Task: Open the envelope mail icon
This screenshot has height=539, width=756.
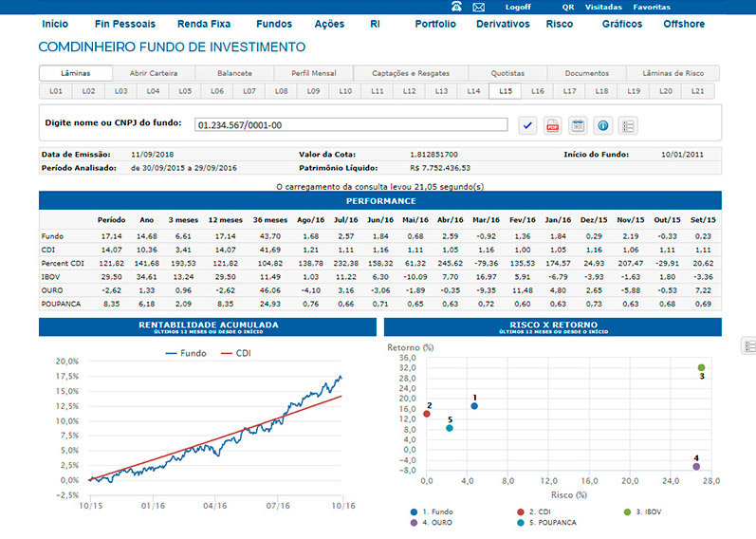Action: click(478, 8)
